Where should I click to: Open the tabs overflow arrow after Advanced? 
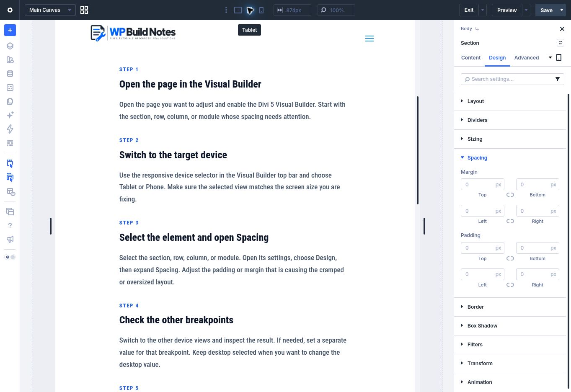pos(550,58)
